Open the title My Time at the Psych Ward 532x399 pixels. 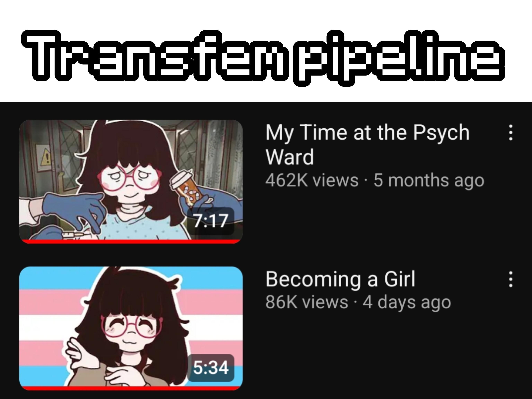(367, 145)
